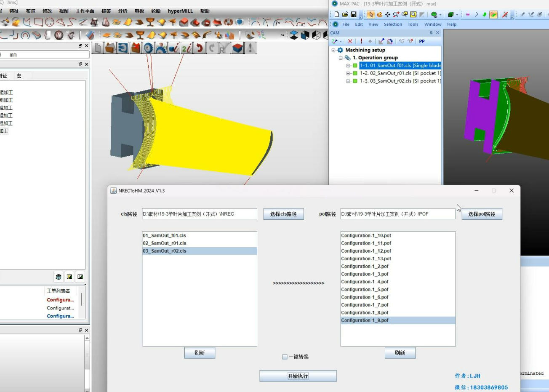This screenshot has height=392, width=549.
Task: Click the pan move arrows icon
Action: click(387, 15)
